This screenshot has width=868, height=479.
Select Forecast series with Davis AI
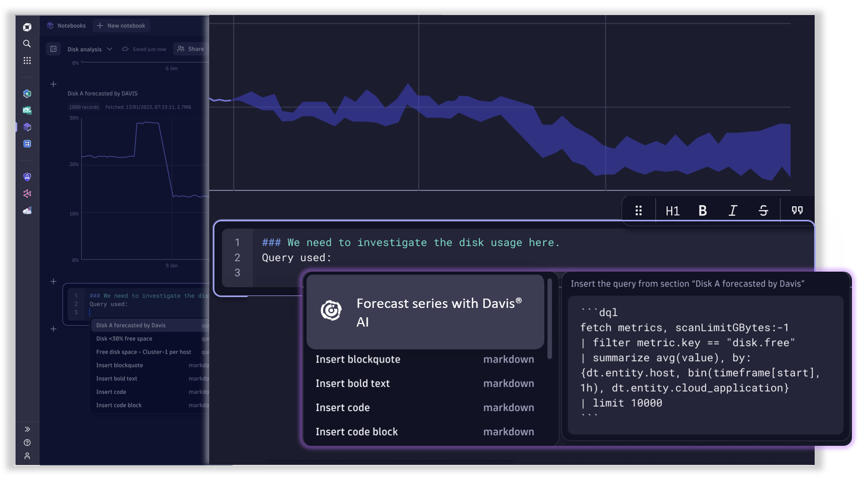click(x=425, y=312)
